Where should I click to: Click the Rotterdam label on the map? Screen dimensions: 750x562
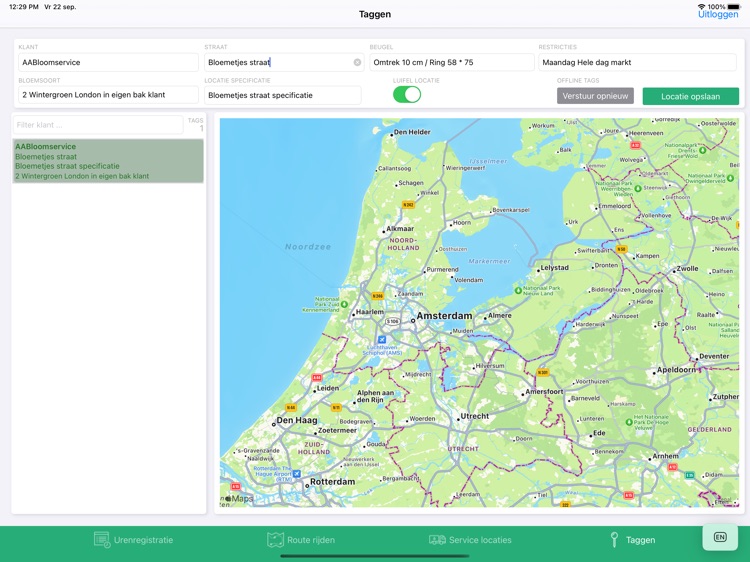332,482
